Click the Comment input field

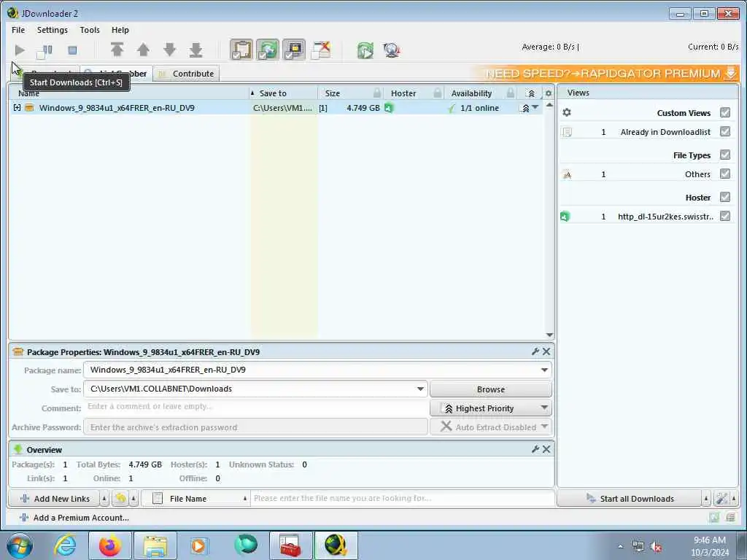256,407
